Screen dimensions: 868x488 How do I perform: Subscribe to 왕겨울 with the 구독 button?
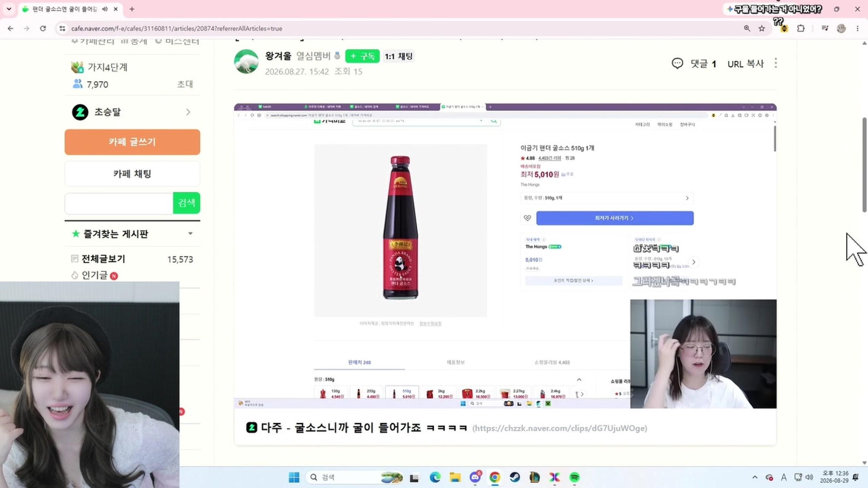coord(362,56)
